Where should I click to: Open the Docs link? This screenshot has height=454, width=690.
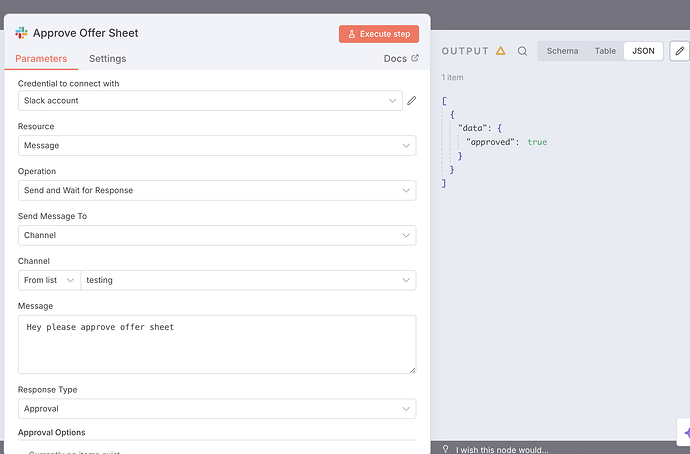pos(401,59)
